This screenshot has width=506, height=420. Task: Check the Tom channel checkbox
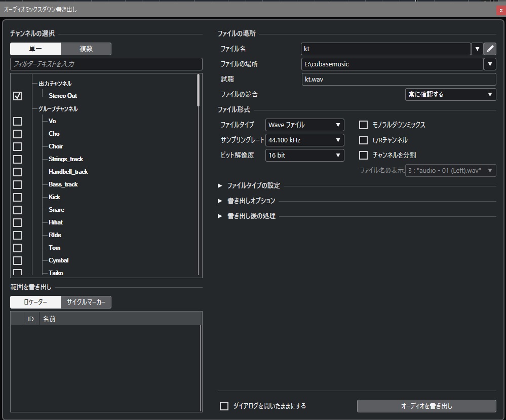pos(17,248)
